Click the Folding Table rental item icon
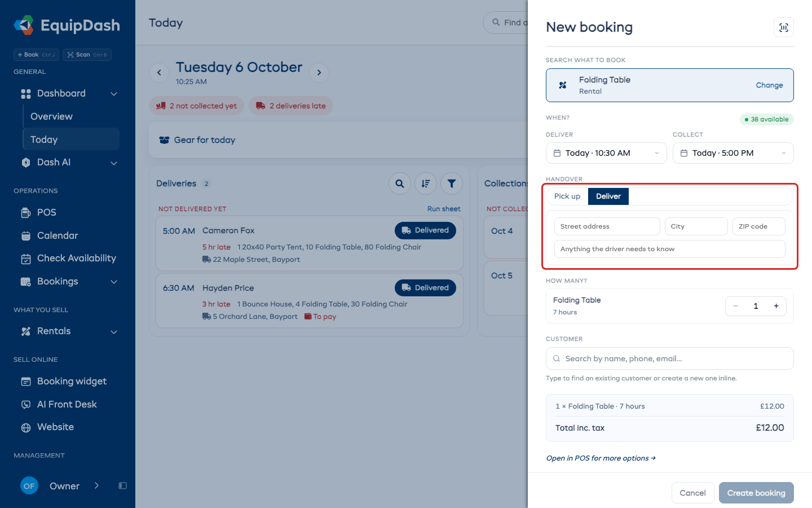Viewport: 812px width, 508px height. 563,85
